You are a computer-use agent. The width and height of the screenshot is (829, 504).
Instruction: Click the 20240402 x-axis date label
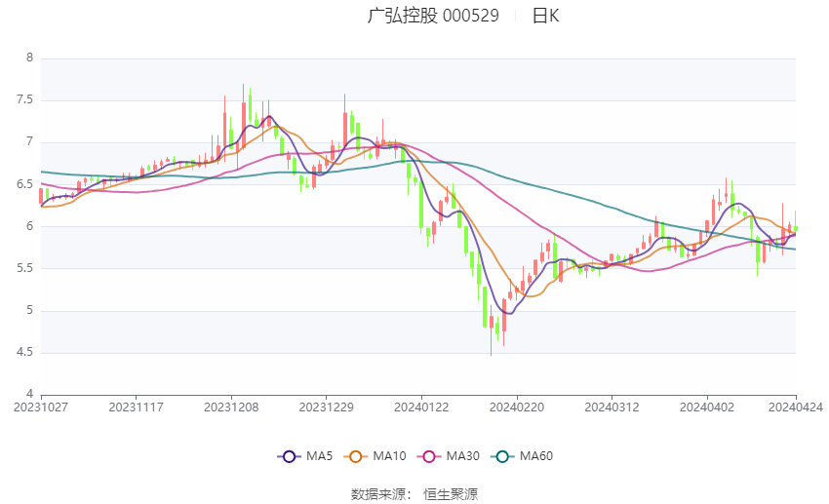tap(707, 407)
